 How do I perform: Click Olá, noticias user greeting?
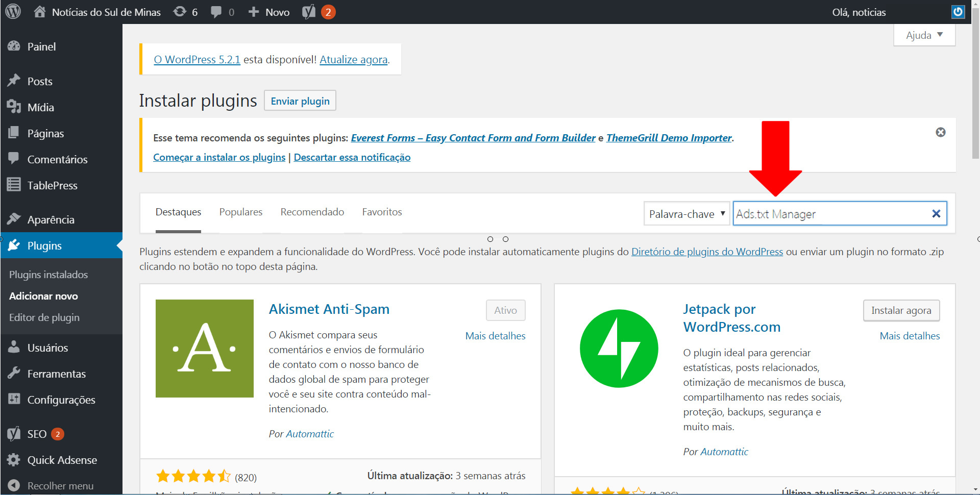pyautogui.click(x=859, y=12)
